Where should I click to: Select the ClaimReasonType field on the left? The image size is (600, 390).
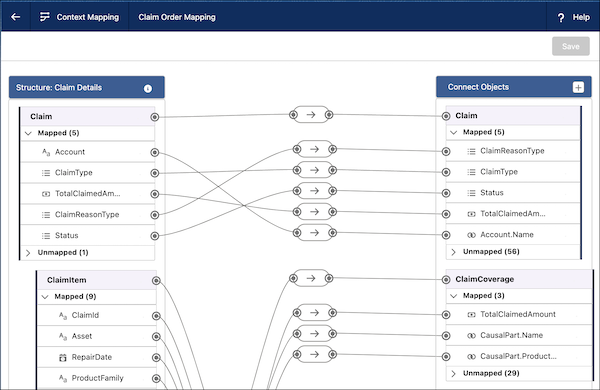click(x=87, y=215)
